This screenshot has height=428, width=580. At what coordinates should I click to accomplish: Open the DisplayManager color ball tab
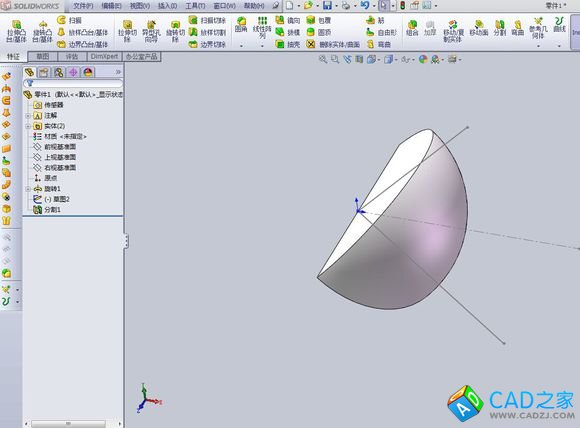[x=88, y=72]
